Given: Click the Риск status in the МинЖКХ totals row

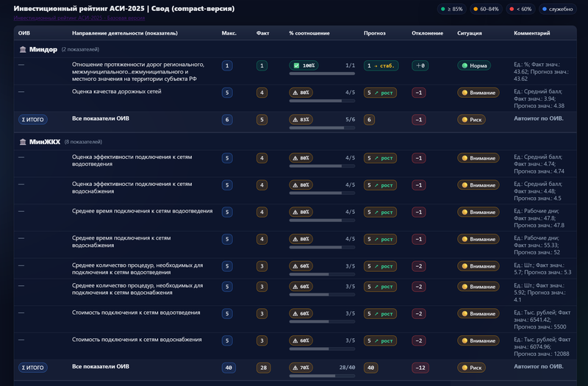Looking at the screenshot, I should [x=471, y=368].
